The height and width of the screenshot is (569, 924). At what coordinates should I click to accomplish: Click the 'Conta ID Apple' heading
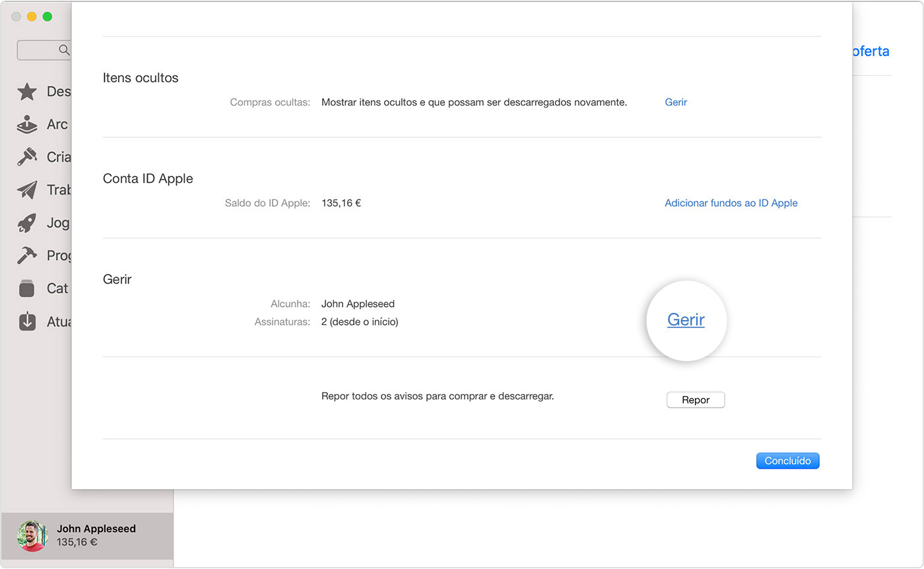[x=148, y=179]
